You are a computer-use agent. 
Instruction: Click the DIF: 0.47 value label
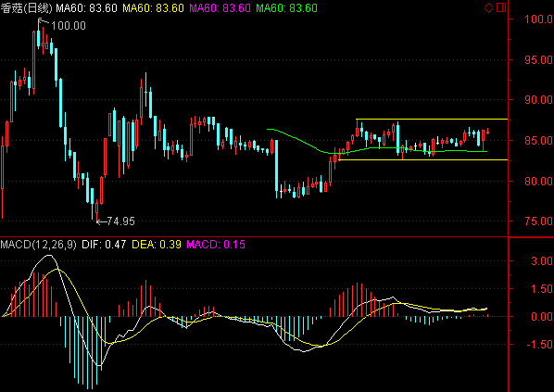click(104, 245)
